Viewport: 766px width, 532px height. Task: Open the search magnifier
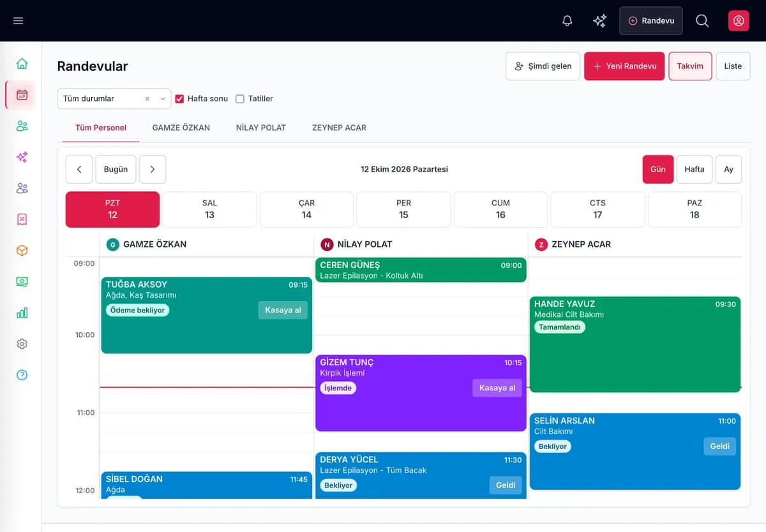tap(702, 21)
